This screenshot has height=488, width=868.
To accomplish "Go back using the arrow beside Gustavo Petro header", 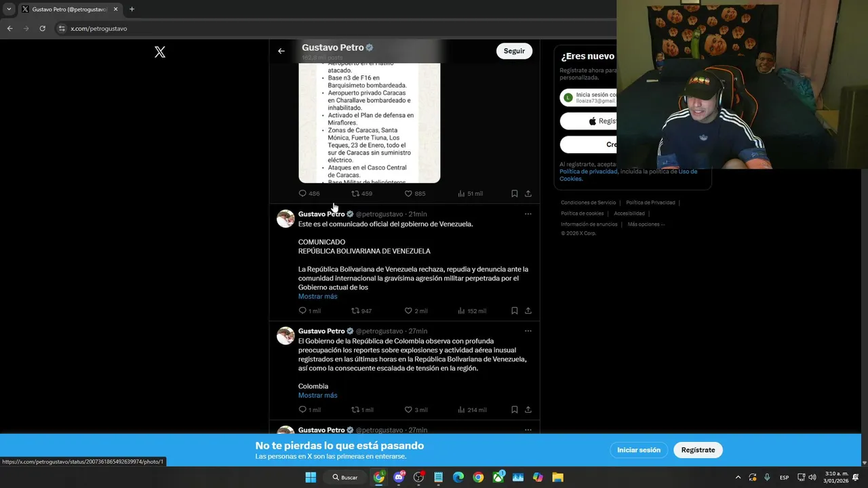I will coord(281,51).
